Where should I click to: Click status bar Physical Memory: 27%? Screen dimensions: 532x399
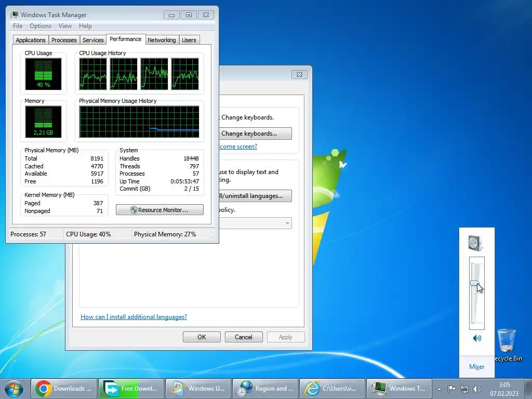pos(165,234)
